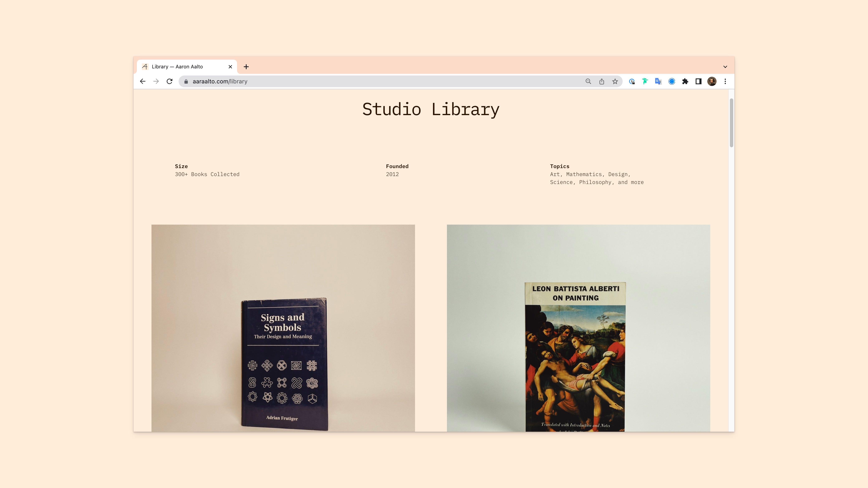Click the Art, Mathematics, Design, line
The height and width of the screenshot is (488, 868).
point(590,174)
